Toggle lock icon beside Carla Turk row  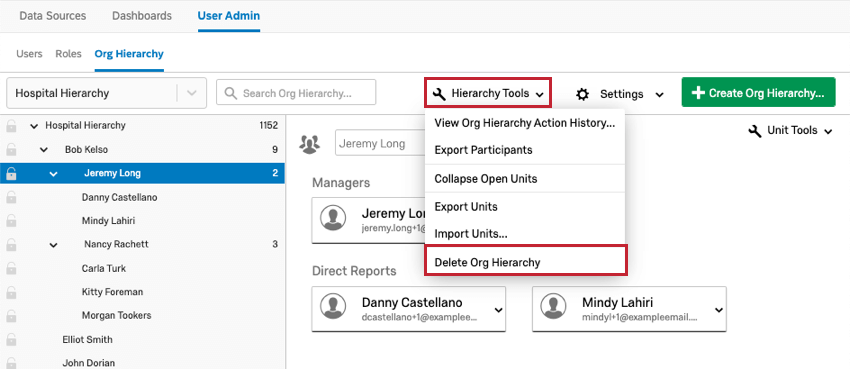11,268
